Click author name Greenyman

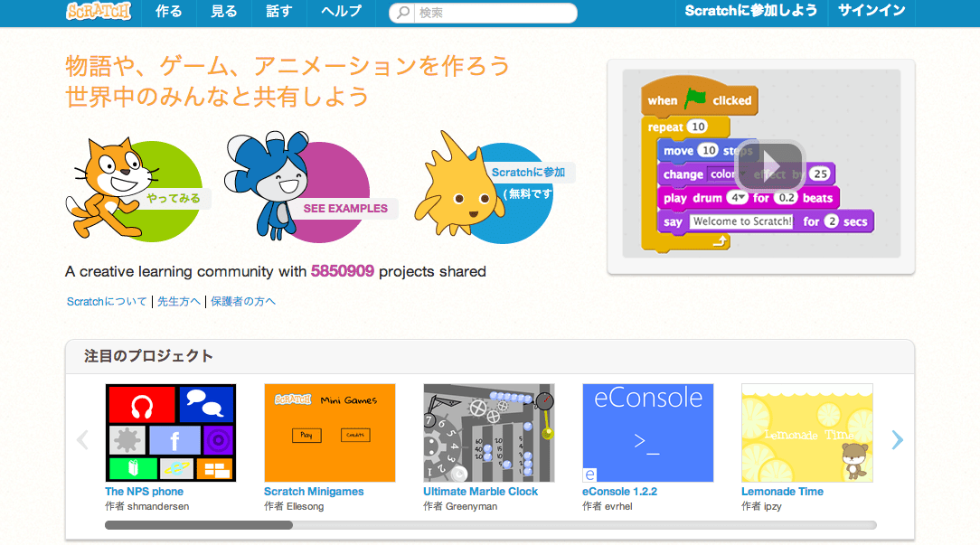coord(472,506)
